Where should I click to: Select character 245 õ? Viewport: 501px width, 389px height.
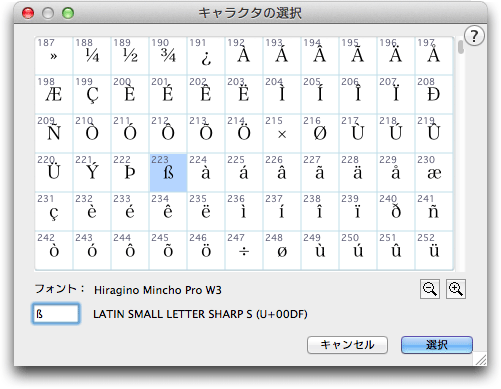168,251
